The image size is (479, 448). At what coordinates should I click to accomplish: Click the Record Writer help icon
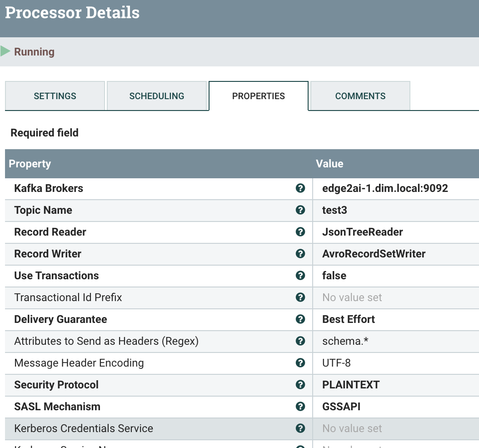point(300,254)
